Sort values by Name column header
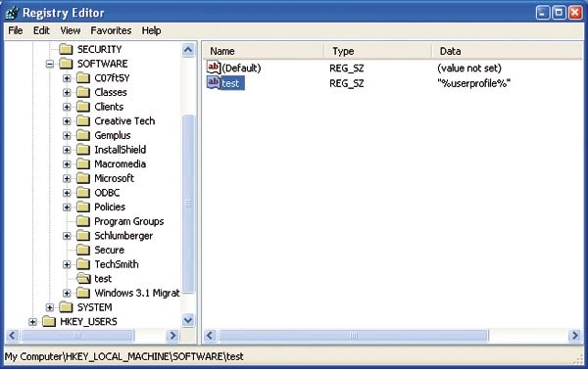This screenshot has width=588, height=369. coord(264,51)
